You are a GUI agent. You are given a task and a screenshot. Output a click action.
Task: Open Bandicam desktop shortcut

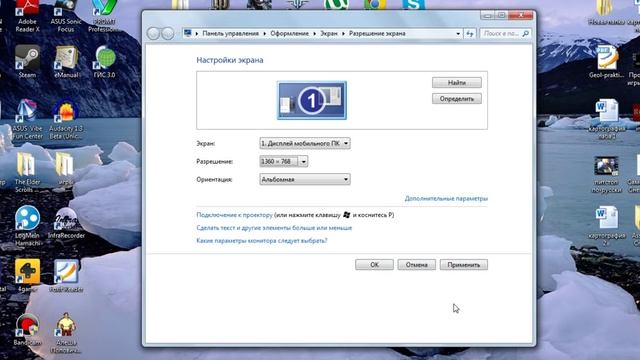pyautogui.click(x=27, y=329)
